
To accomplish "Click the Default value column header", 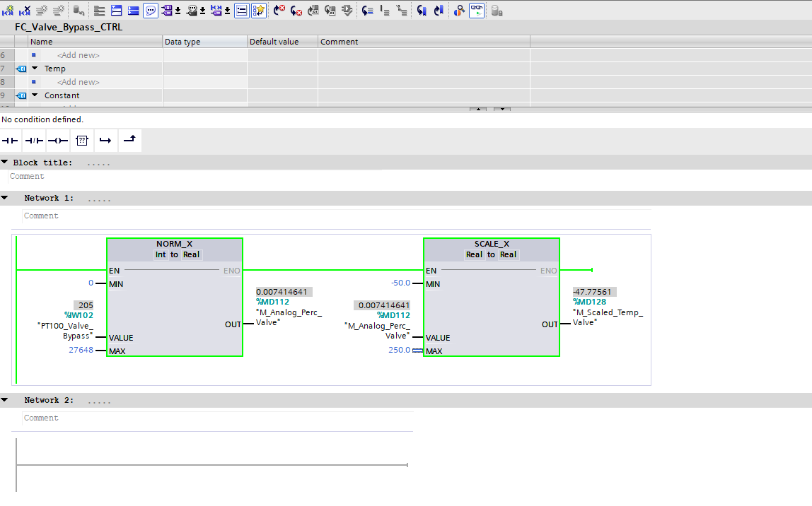I will (x=282, y=42).
